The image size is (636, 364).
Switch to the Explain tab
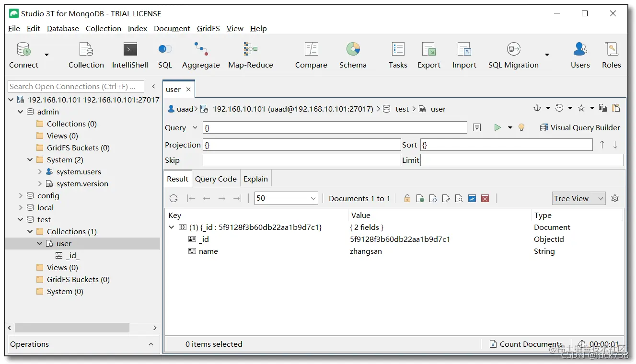point(255,179)
